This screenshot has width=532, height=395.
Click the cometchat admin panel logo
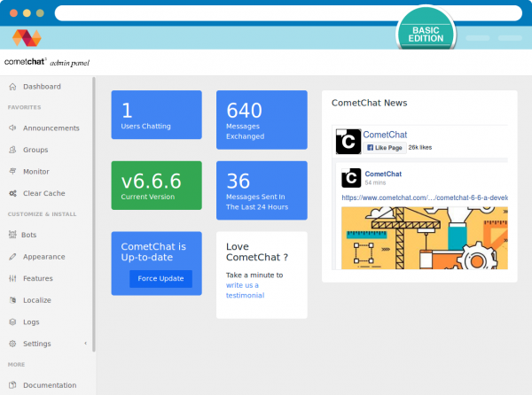pos(47,62)
